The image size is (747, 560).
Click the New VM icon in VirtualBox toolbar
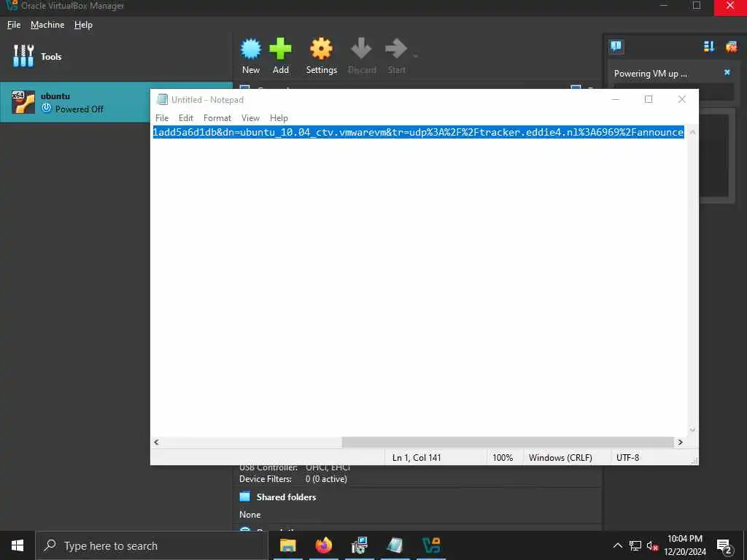(x=251, y=49)
